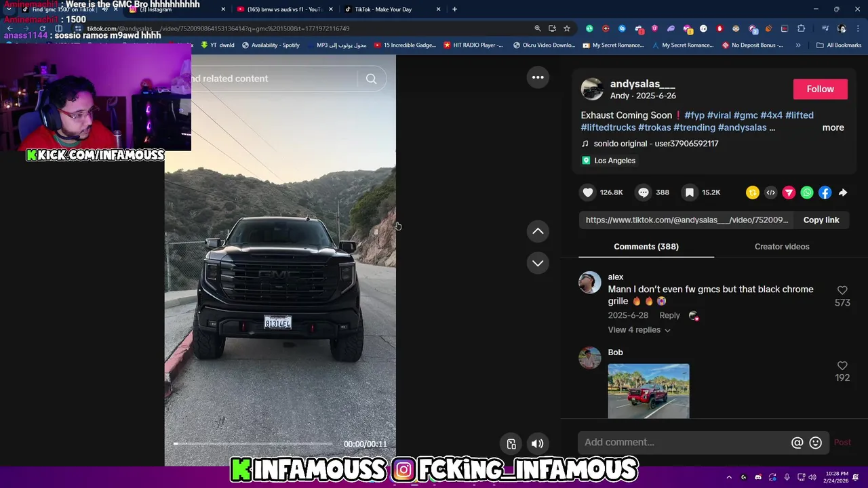Like Bob's comment with heart icon

tap(842, 366)
